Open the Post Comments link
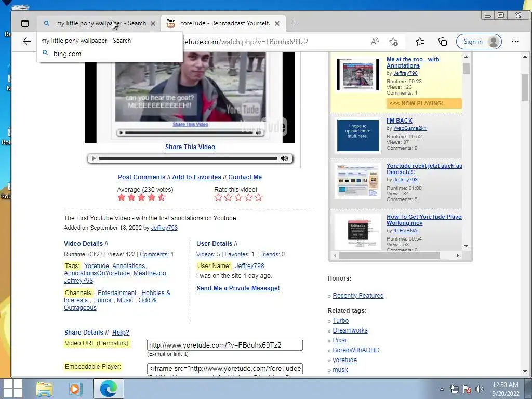The image size is (532, 399). [x=141, y=177]
